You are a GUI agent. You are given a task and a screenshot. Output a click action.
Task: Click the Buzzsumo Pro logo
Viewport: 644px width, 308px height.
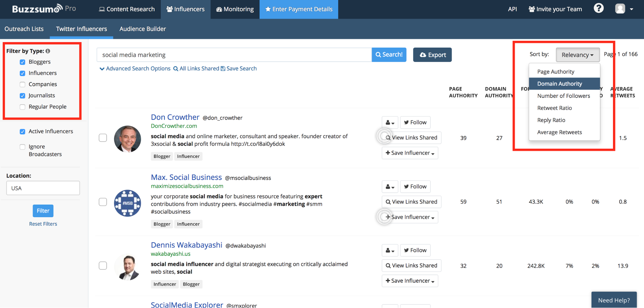(44, 9)
